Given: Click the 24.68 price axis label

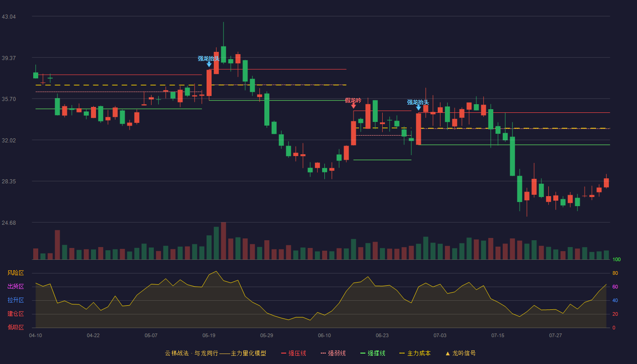Looking at the screenshot, I should (9, 223).
